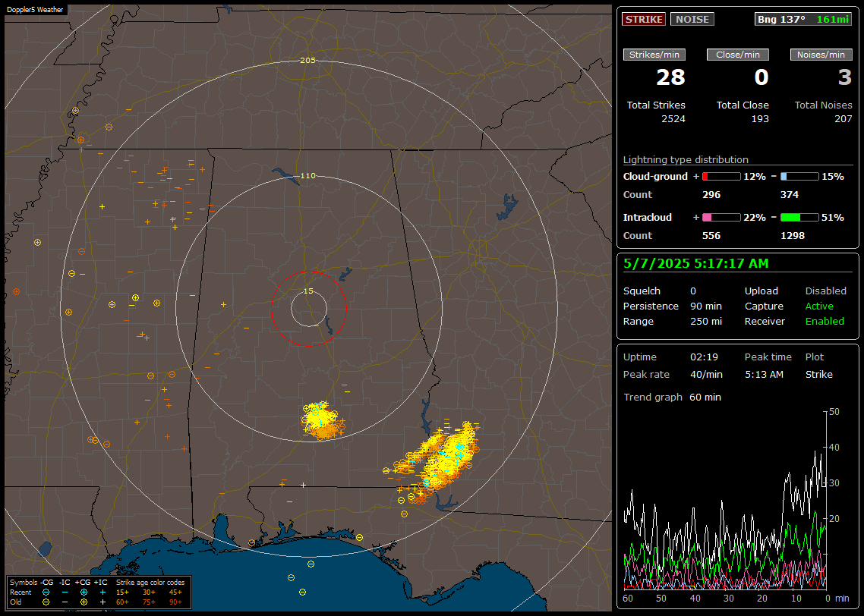Viewport: 864px width, 616px height.
Task: Click the blue Cloud-ground negative percentage bar
Action: coord(799,177)
